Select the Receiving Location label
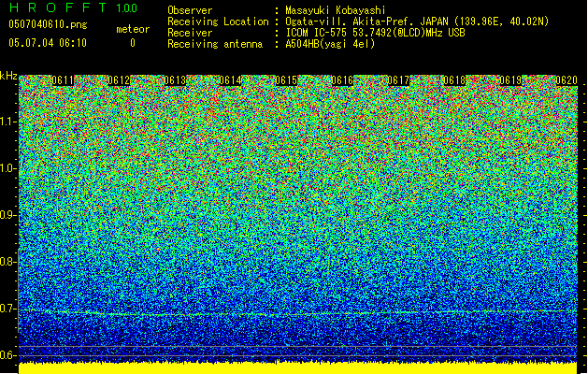Screen dimensions: 588x374 218,22
